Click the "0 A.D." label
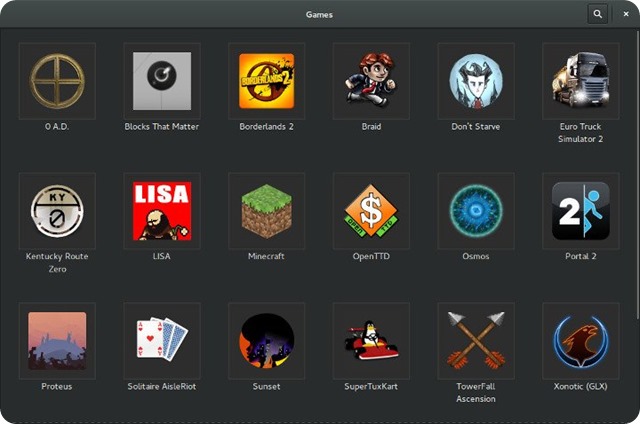 point(57,127)
